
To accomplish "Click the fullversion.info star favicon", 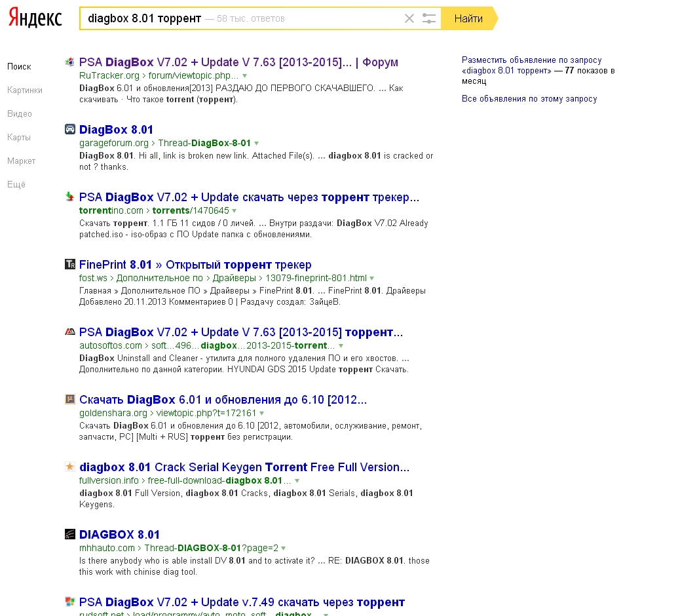I will tap(70, 467).
